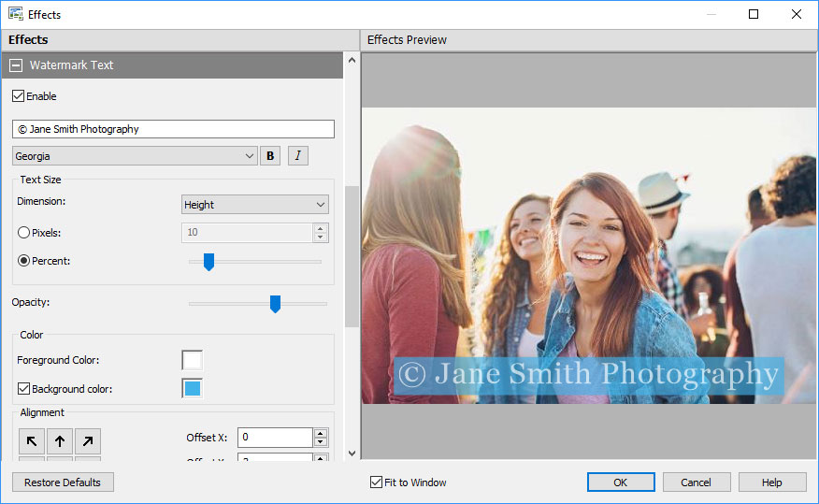Open the white Foreground Color swatch
This screenshot has width=819, height=504.
[193, 360]
